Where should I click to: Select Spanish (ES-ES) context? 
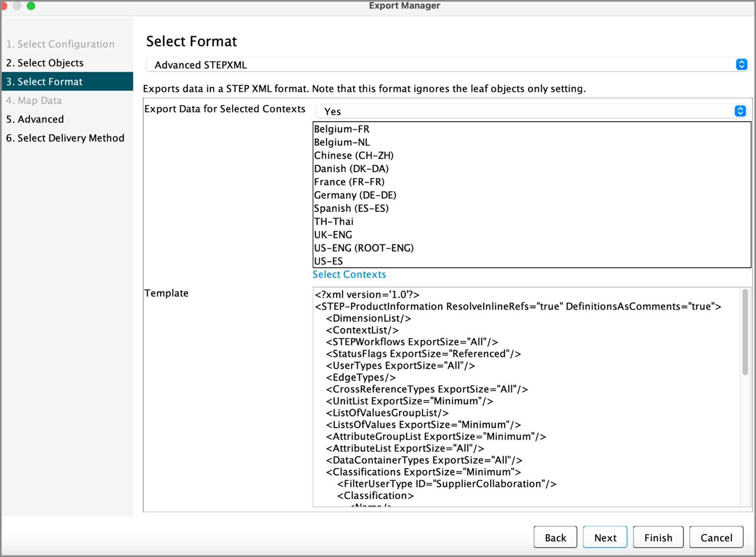coord(351,208)
